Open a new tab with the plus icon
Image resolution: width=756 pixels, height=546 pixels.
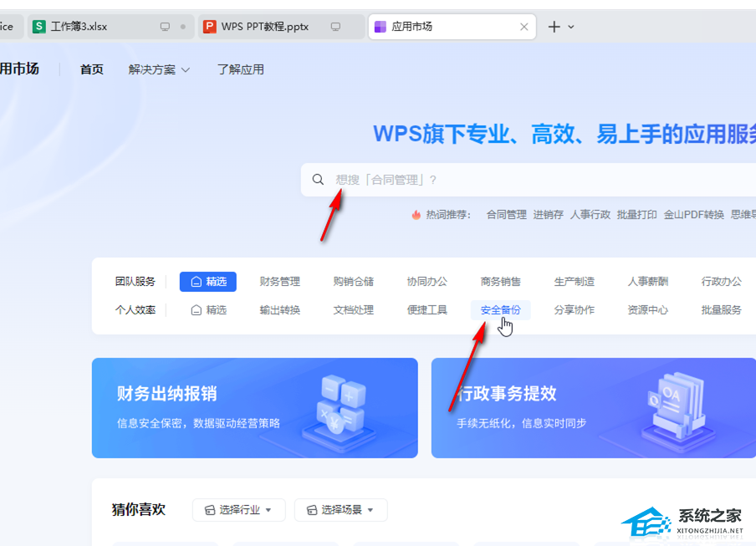[554, 27]
